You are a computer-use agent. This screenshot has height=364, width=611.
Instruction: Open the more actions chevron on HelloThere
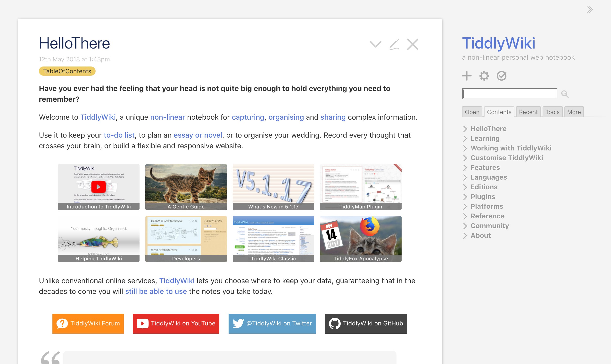(x=376, y=44)
